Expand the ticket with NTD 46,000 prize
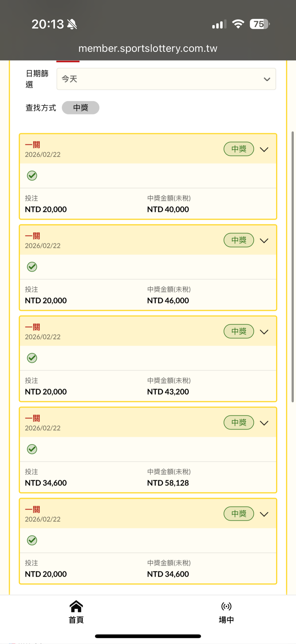Viewport: 296px width, 644px height. [264, 241]
